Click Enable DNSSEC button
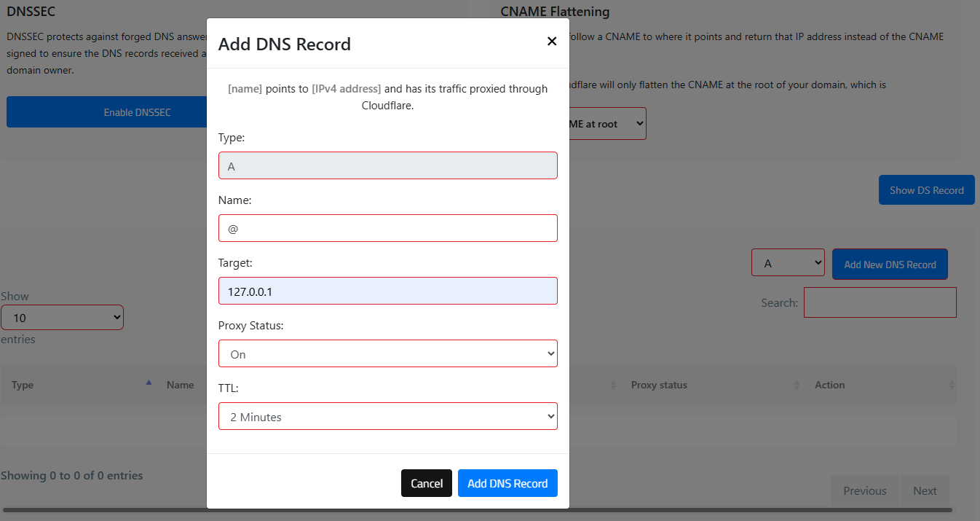 (x=106, y=112)
